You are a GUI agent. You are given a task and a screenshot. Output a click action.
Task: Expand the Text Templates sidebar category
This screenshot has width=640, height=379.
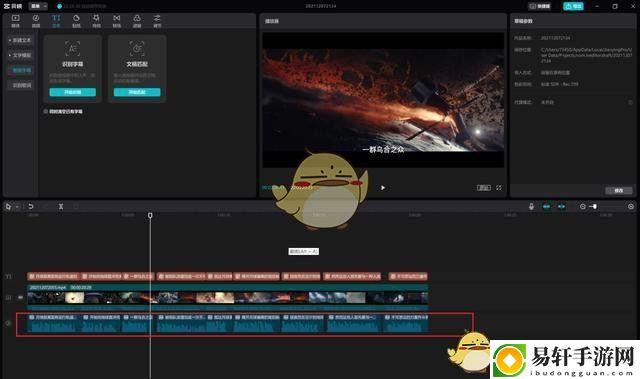20,55
